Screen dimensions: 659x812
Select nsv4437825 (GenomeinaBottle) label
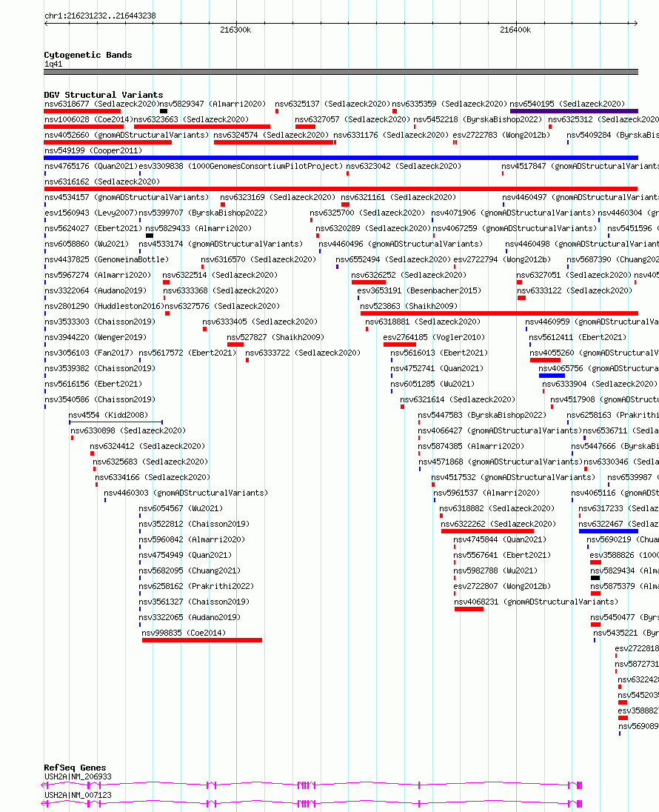107,259
